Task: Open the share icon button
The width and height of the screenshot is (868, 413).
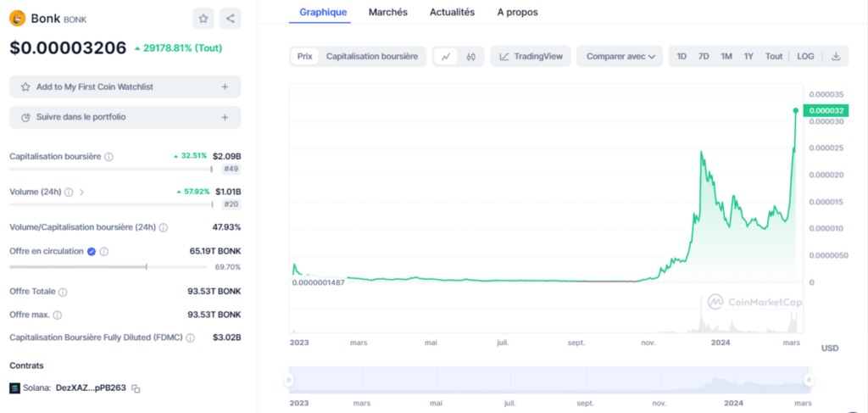Action: (x=231, y=19)
